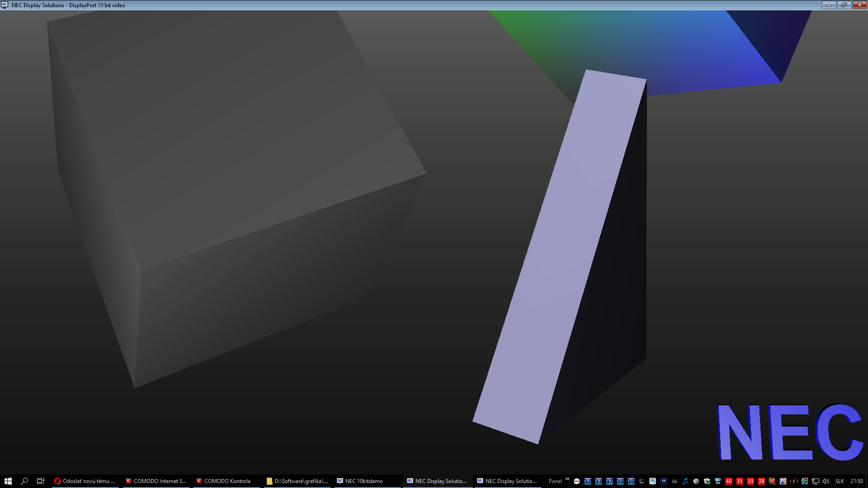Click the music note tray icon
The width and height of the screenshot is (868, 488).
tap(685, 481)
